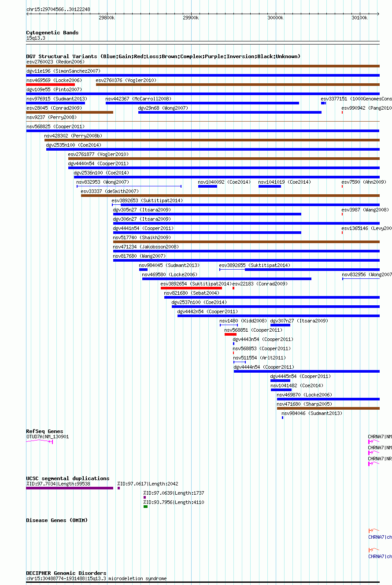Click nsv1041482 (Coe2014) label
The image size is (392, 585).
297,385
